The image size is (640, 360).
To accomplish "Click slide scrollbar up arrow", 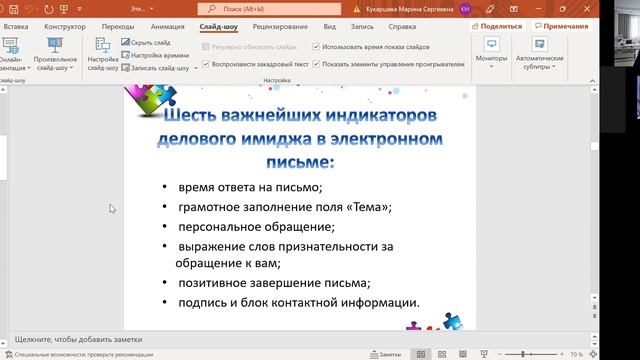I will 594,90.
